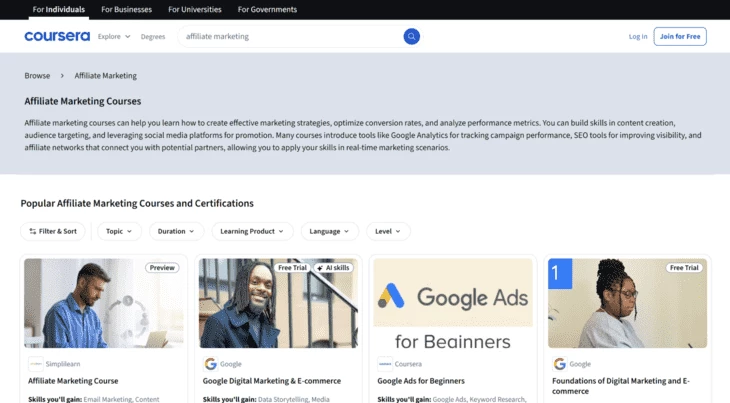730x403 pixels.
Task: Switch to For Universities tab
Action: pyautogui.click(x=195, y=9)
